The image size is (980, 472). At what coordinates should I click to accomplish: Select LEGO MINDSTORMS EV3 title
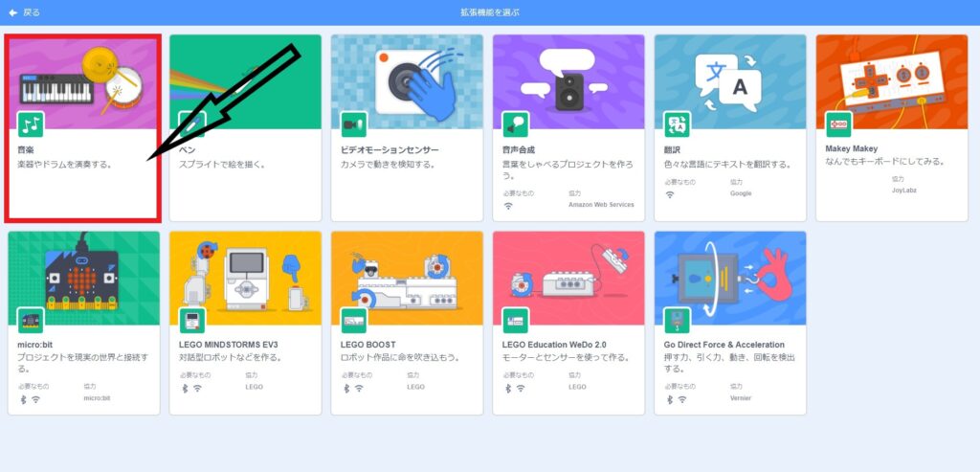(228, 345)
